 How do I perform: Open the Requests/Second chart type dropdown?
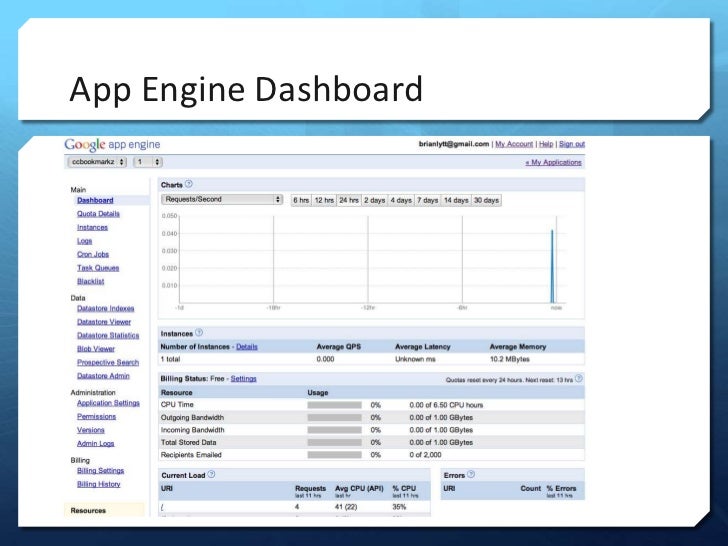[222, 200]
